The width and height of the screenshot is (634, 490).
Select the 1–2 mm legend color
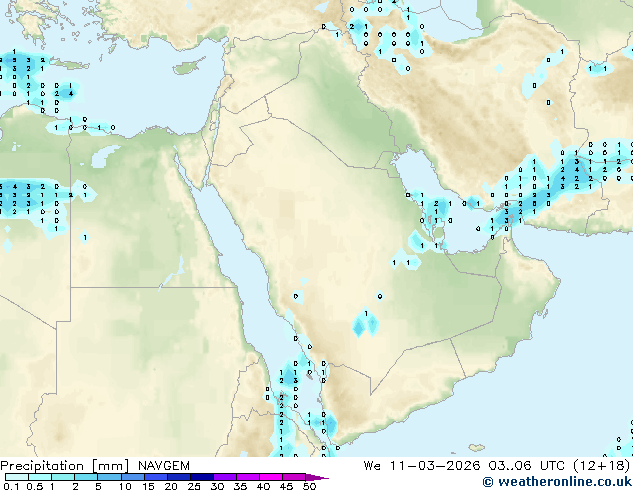pos(63,477)
